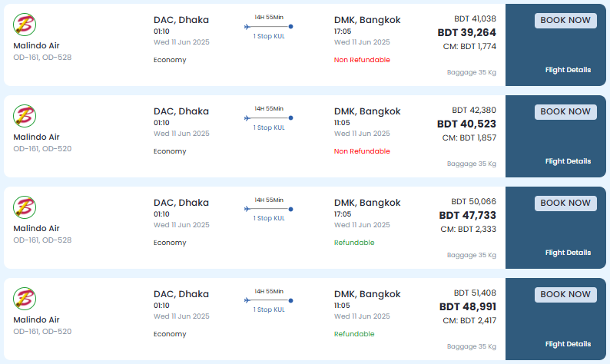Screen dimensions: 610x364
Task: Click Malindo Air logo on OD-528 non-refundable flight
Action: click(x=25, y=25)
